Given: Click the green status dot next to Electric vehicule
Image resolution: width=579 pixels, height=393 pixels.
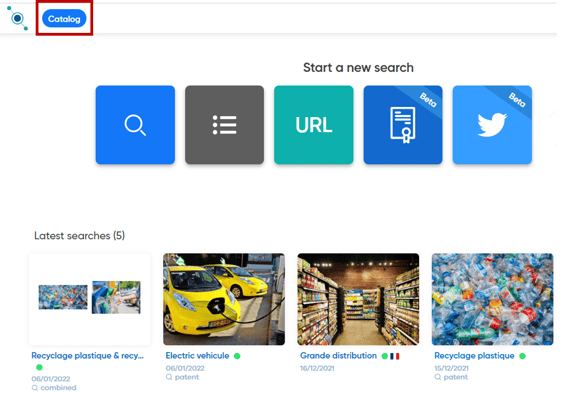Looking at the screenshot, I should [x=237, y=356].
